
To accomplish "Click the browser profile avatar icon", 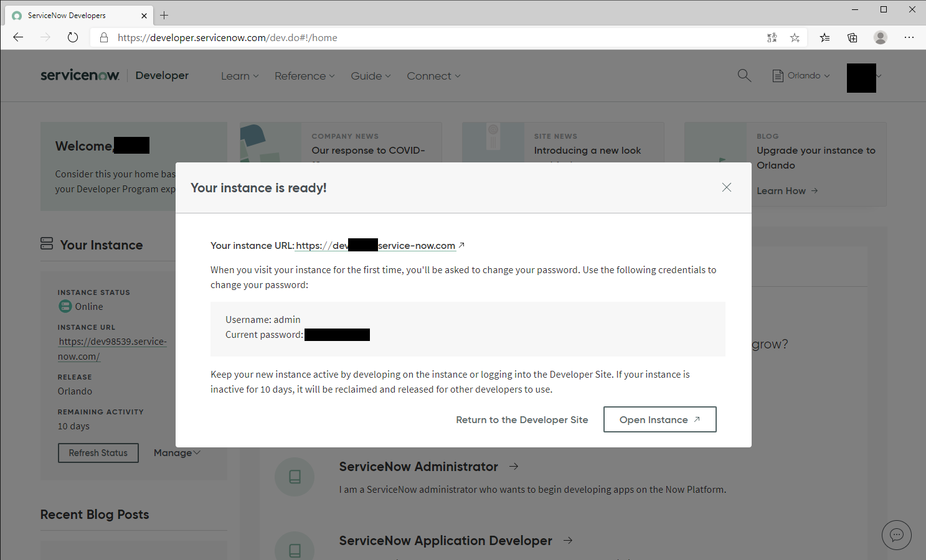I will [x=881, y=37].
